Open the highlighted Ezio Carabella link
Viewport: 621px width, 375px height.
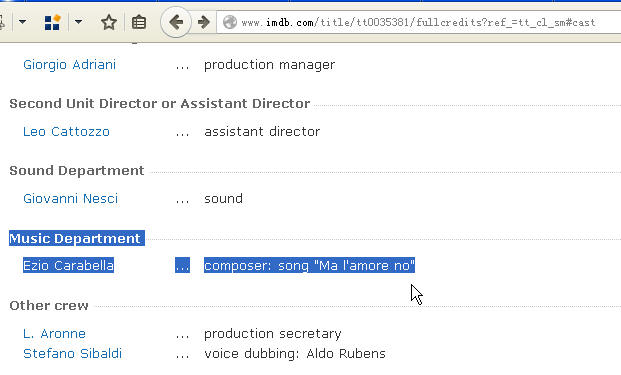(x=68, y=265)
